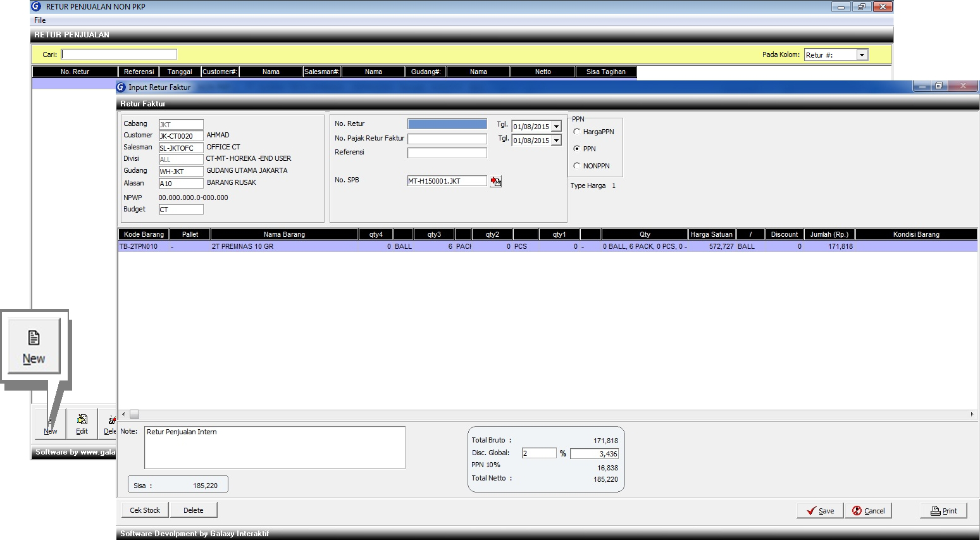
Task: Click the Input Retur Faktur window icon
Action: click(121, 87)
